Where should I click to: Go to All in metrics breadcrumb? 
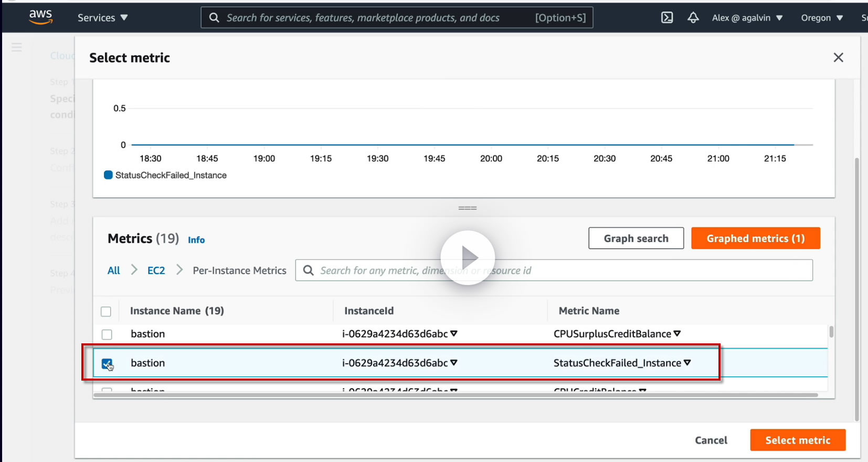(x=114, y=270)
